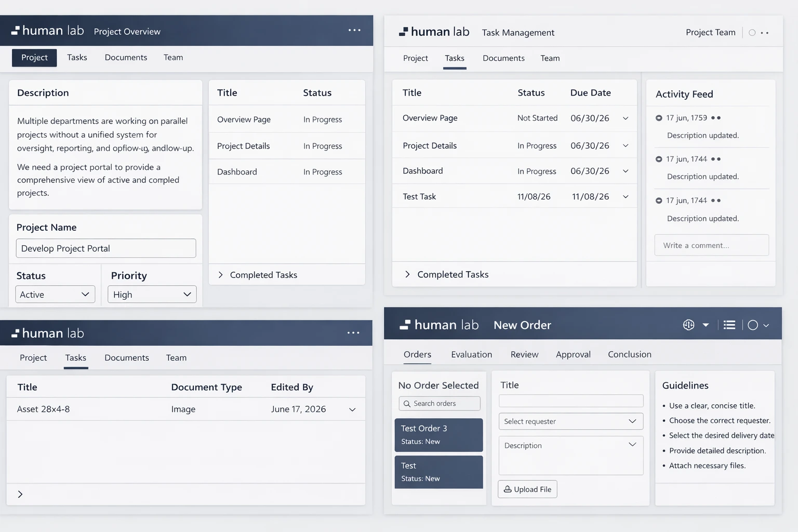Click status circle next to Project Team
This screenshot has height=532, width=798.
[752, 33]
